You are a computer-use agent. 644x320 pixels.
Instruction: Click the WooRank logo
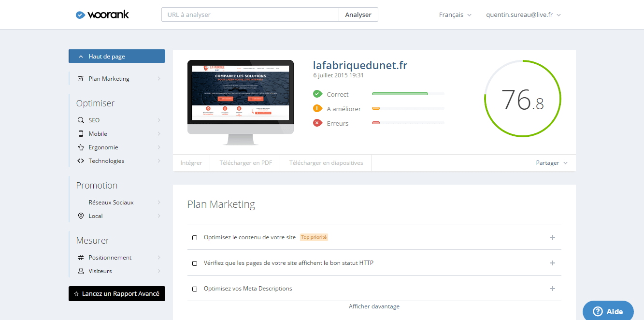coord(102,15)
